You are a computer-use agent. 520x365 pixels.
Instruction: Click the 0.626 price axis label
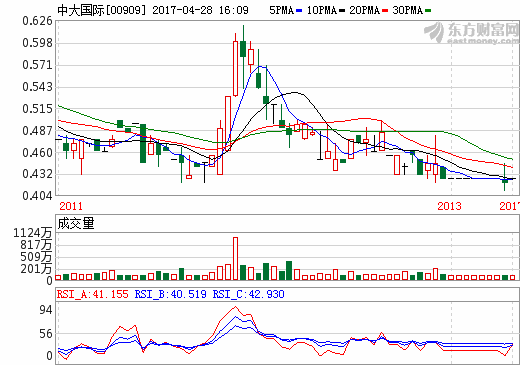(x=38, y=21)
